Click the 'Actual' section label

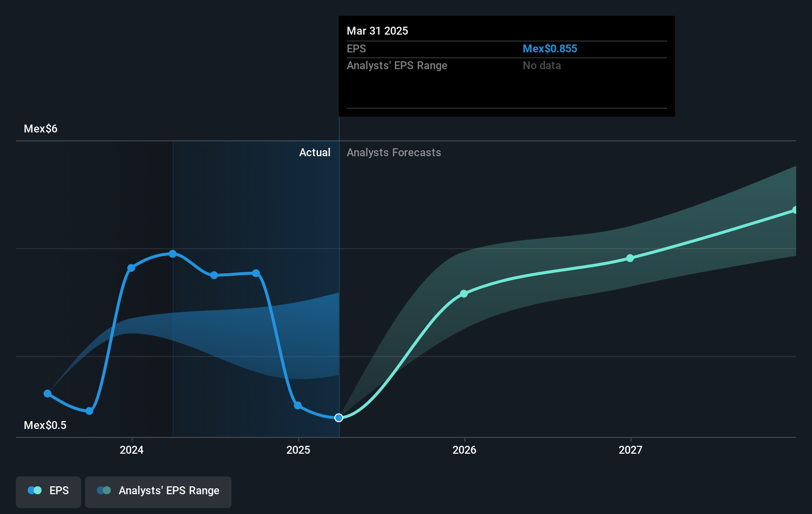315,152
